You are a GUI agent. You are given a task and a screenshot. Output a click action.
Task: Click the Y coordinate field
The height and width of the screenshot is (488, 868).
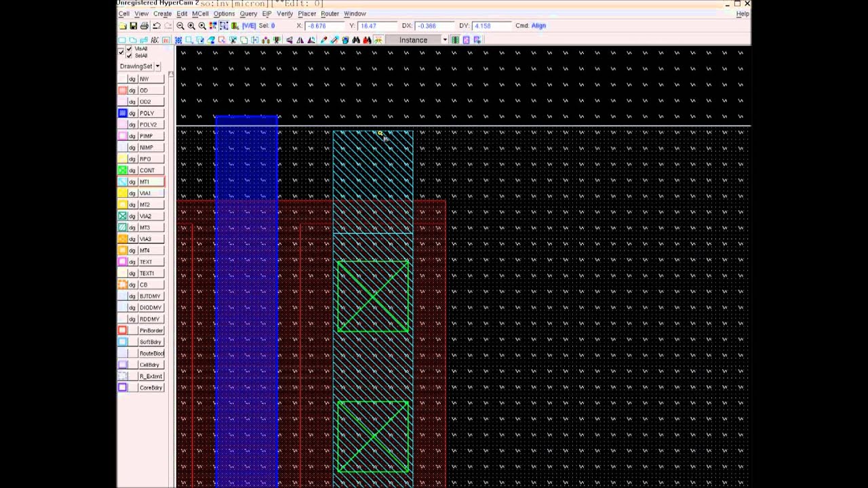[378, 26]
